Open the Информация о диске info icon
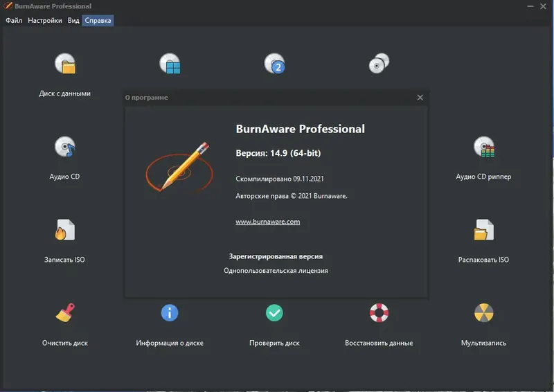 pyautogui.click(x=170, y=313)
